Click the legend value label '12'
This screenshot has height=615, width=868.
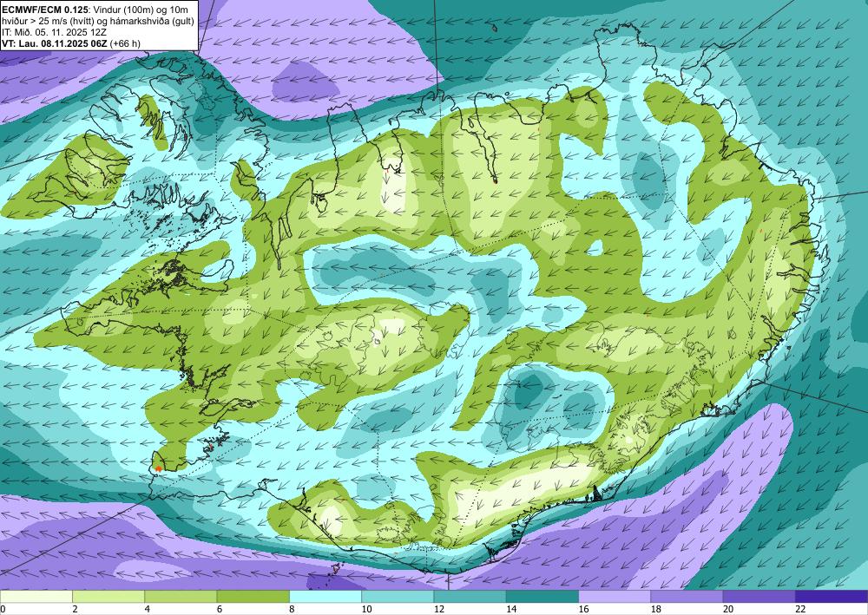tap(439, 610)
